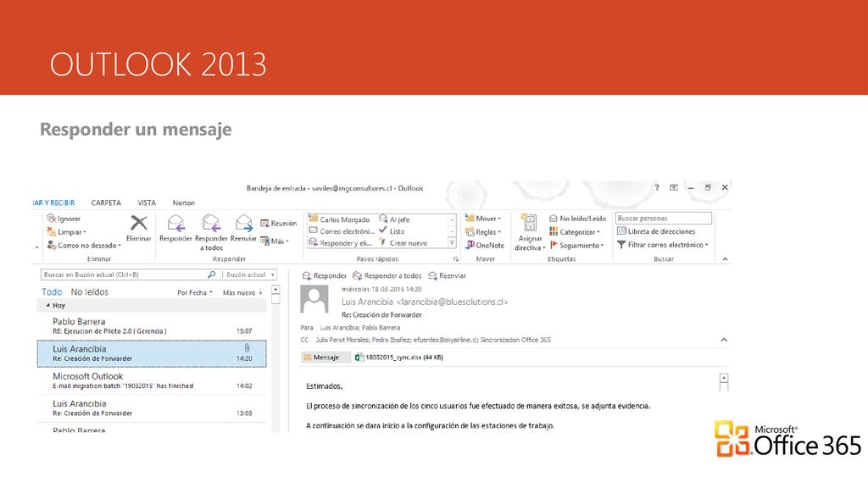Click the Reenviar ribbon icon
This screenshot has width=868, height=488.
243,223
